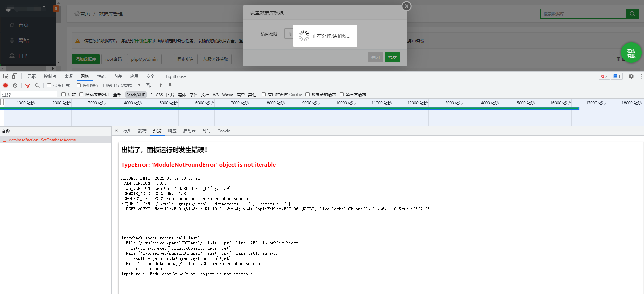
Task: Activate the DevTools inspect element picker
Action: tap(5, 76)
